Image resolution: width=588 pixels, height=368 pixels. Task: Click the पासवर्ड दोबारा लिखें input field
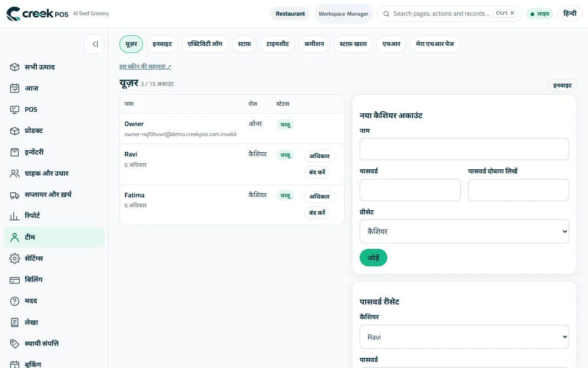(519, 190)
